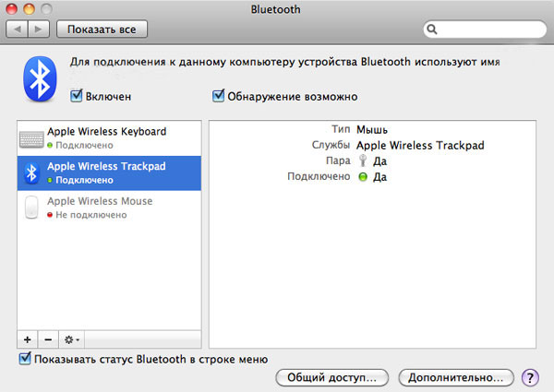Click the Bluetooth icon beside Apple Wireless Trackpad

pos(30,172)
